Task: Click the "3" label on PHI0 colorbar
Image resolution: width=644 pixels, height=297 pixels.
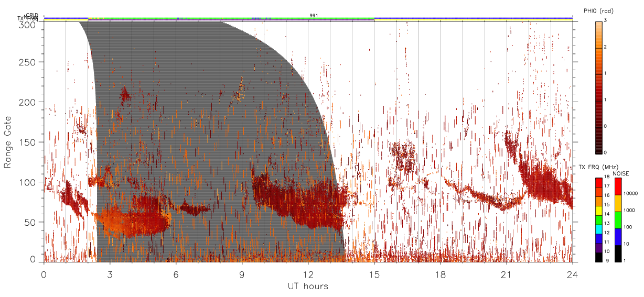Action: coord(605,20)
